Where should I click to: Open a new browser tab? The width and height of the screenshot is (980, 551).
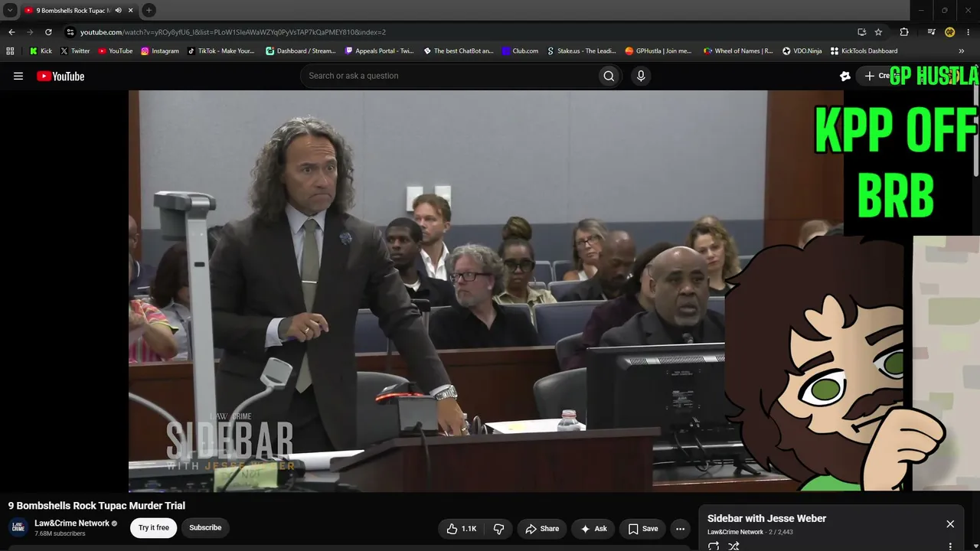(149, 11)
